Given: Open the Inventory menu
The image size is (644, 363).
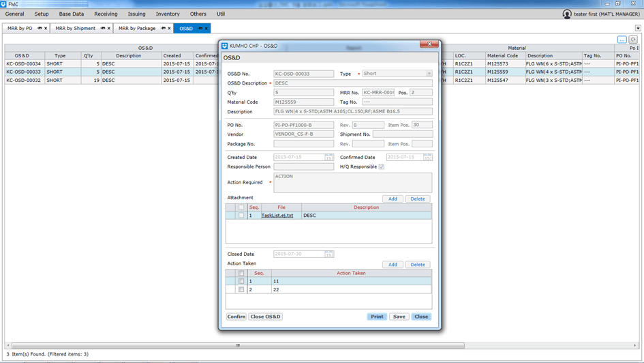Looking at the screenshot, I should coord(167,14).
